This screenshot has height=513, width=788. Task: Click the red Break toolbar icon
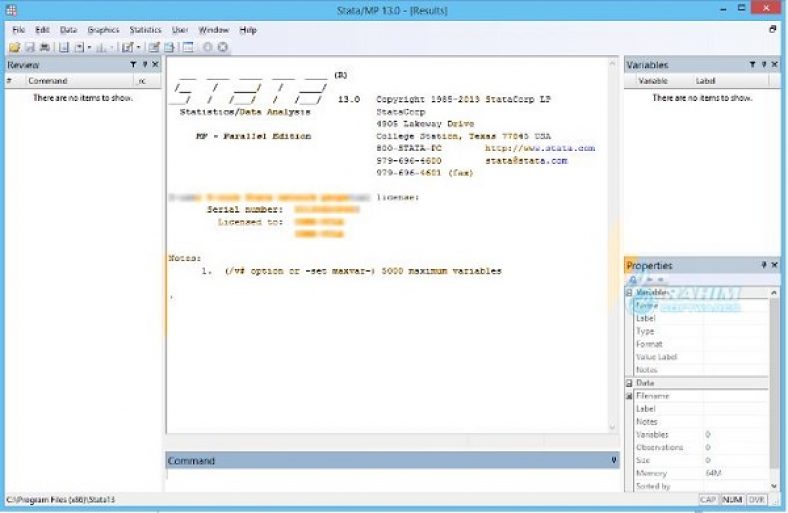[x=222, y=47]
